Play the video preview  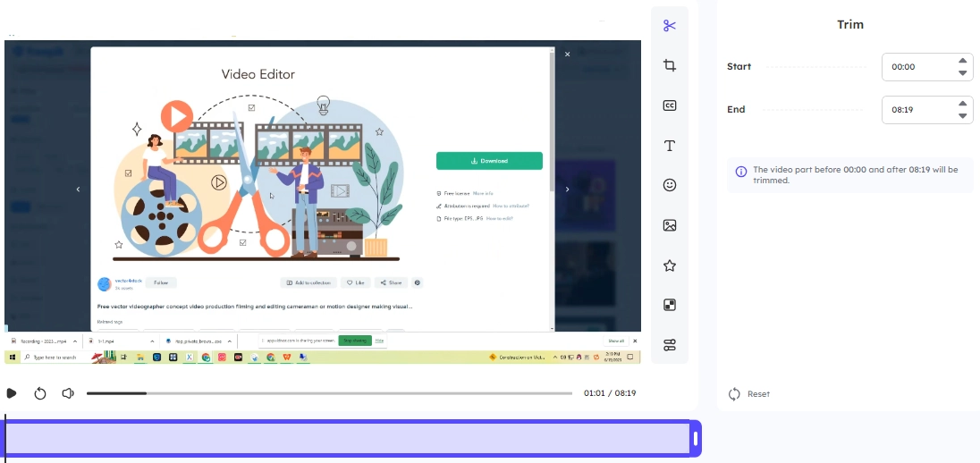pos(12,393)
